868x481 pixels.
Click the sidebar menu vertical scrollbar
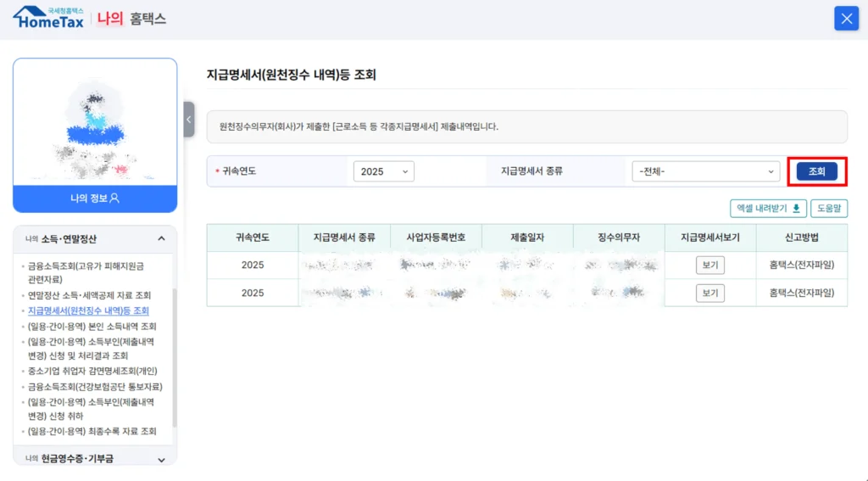(175, 357)
